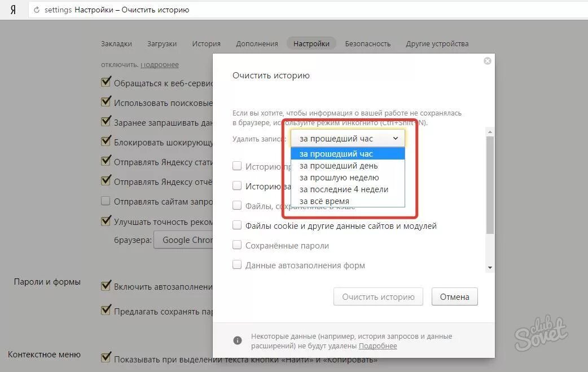The height and width of the screenshot is (372, 588).
Task: Enable Сохранённые пароли checkbox
Action: click(237, 245)
